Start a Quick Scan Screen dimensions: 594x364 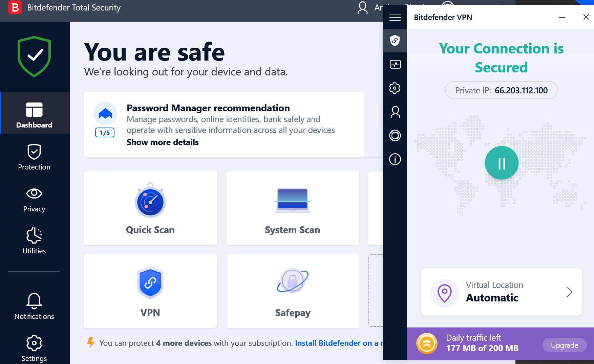(150, 208)
